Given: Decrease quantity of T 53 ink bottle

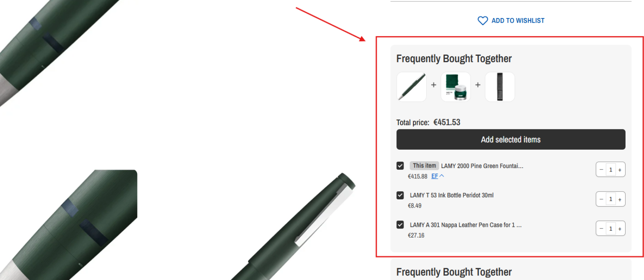Looking at the screenshot, I should click(x=601, y=199).
